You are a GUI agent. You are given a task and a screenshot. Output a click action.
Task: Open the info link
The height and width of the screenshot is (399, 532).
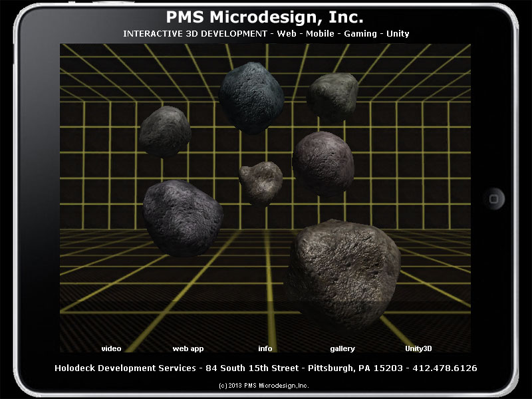coord(265,348)
